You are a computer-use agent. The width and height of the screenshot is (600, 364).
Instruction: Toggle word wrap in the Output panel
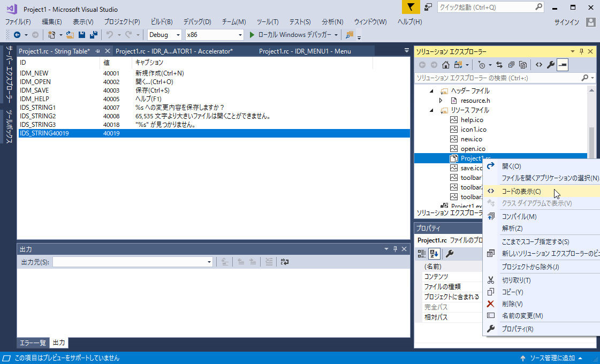[285, 262]
